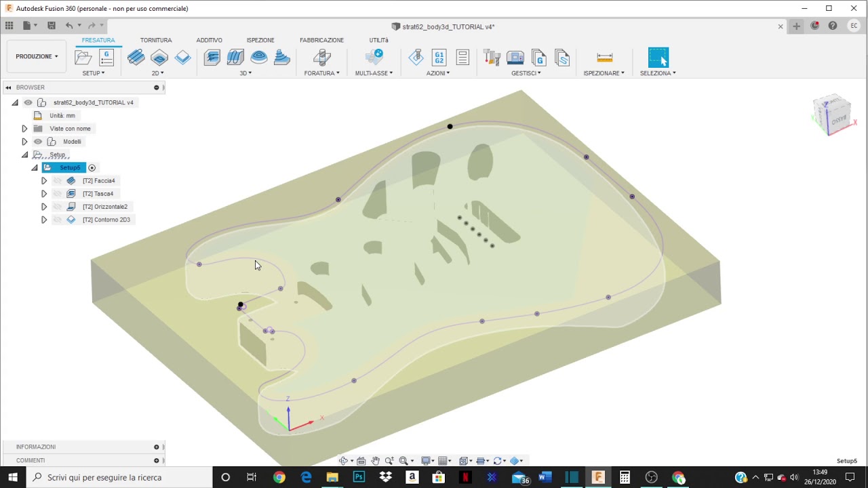Screen dimensions: 868x488
Task: Expand the COMMENTI panel
Action: (157, 461)
